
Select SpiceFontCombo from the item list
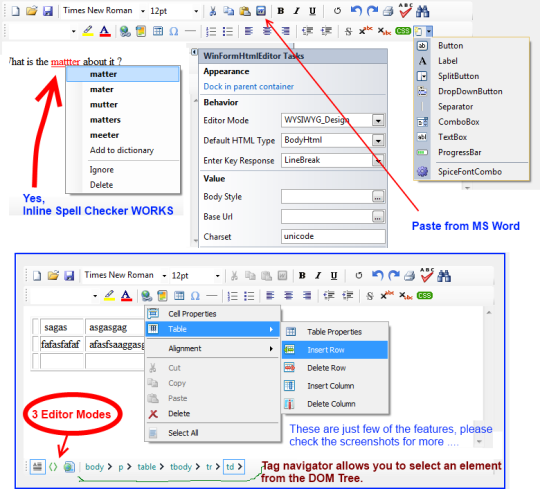471,171
